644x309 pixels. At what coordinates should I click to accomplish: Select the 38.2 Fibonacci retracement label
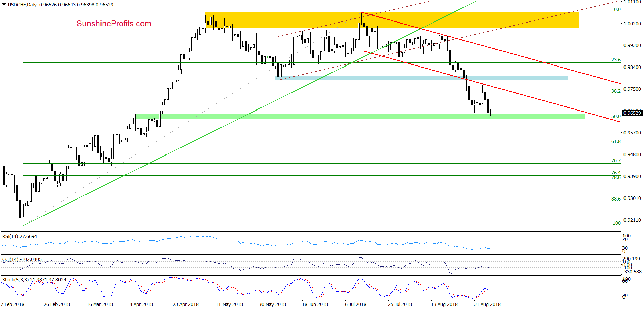(x=616, y=91)
